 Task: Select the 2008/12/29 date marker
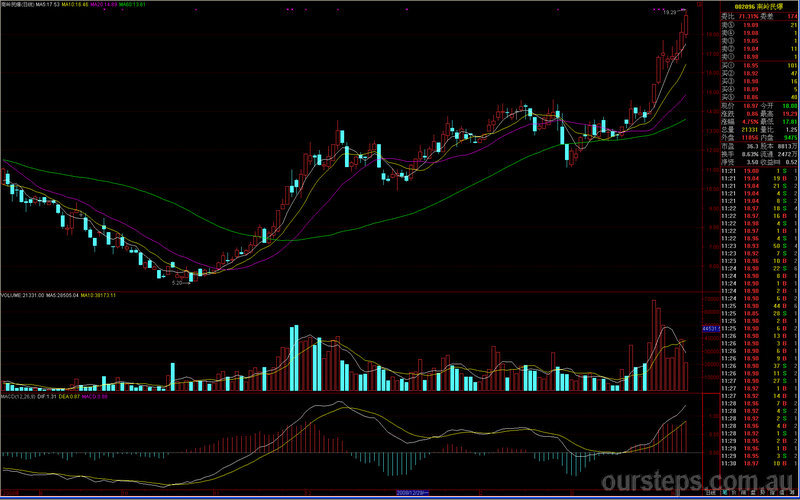click(413, 493)
